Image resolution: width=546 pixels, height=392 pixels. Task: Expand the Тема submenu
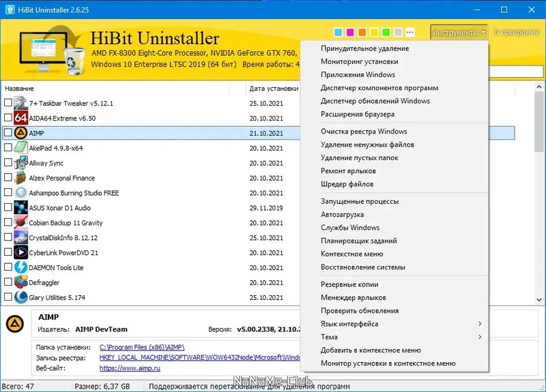(394, 337)
